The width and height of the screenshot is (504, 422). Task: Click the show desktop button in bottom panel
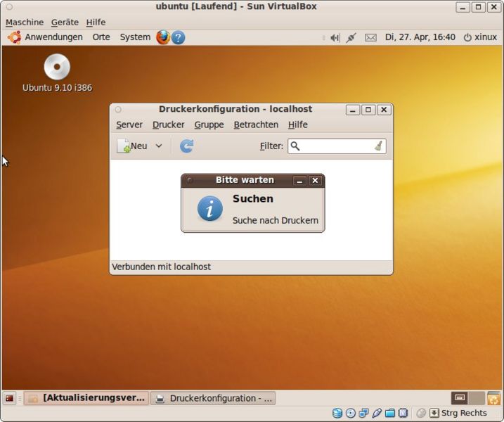click(10, 398)
